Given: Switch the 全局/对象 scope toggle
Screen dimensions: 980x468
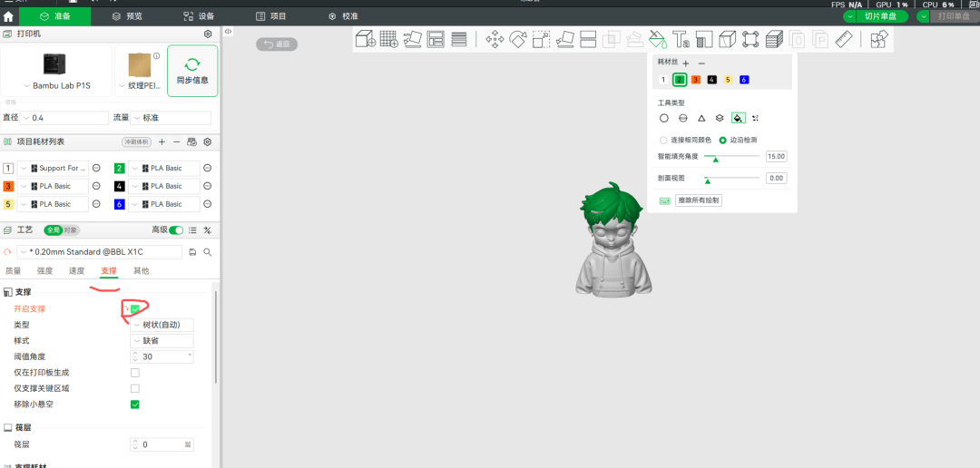Looking at the screenshot, I should click(61, 230).
